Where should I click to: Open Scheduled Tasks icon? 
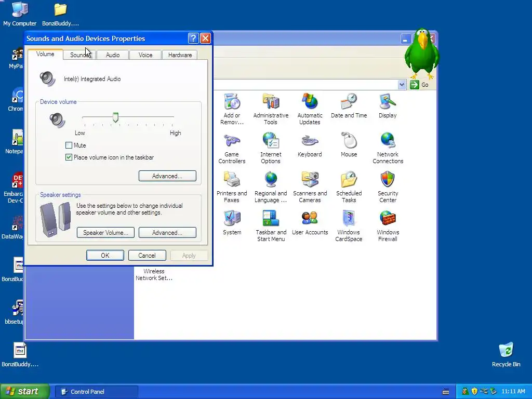[x=349, y=187]
